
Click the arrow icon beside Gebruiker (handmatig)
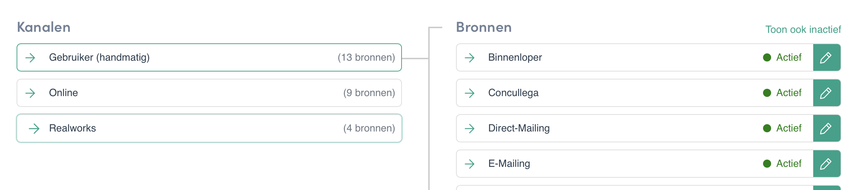click(30, 57)
